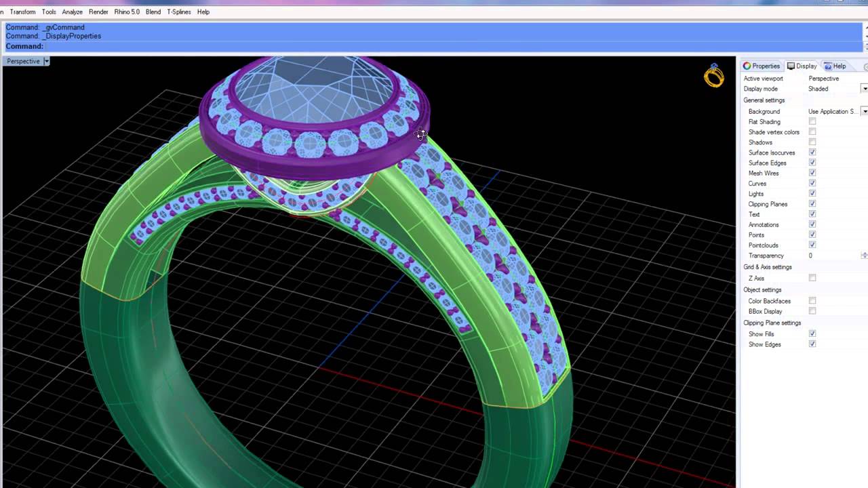Open the T-Splines menu
This screenshot has width=868, height=488.
(x=179, y=12)
